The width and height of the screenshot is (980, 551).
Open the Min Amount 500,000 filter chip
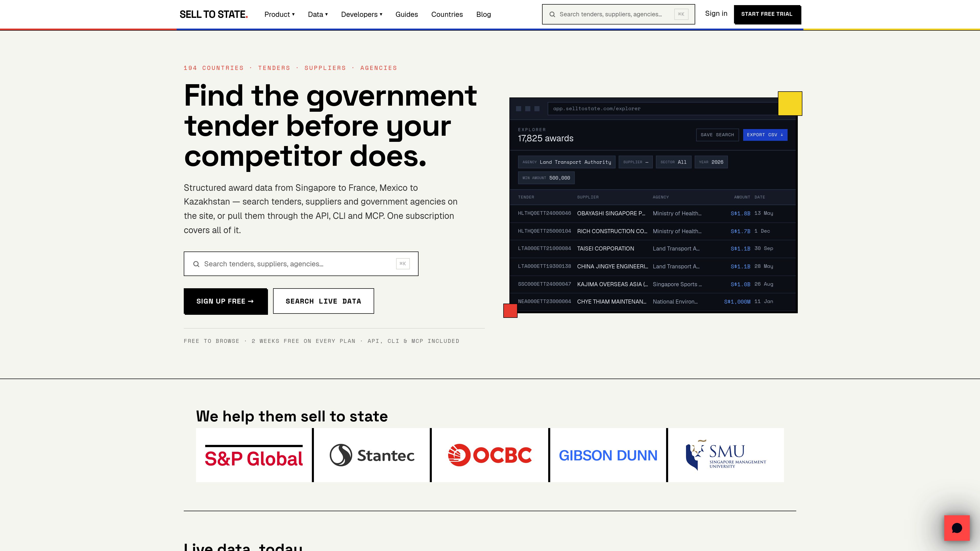tap(546, 178)
